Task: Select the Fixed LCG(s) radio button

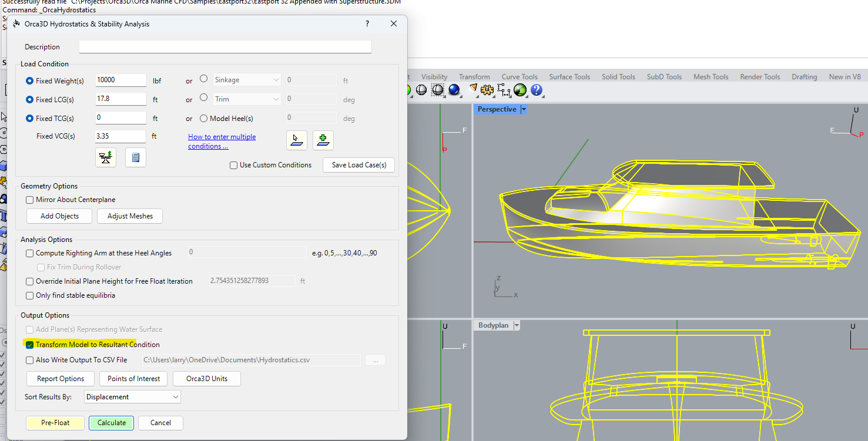Action: point(29,100)
